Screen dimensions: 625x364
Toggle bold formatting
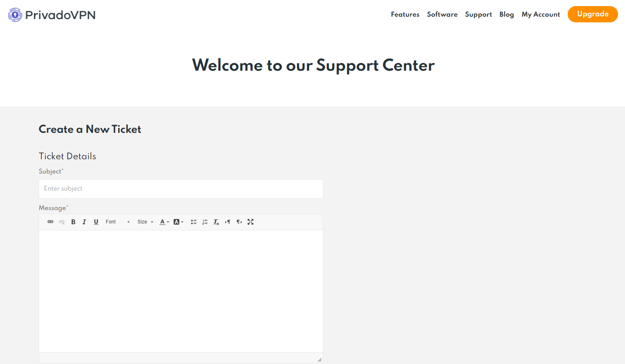click(x=73, y=222)
